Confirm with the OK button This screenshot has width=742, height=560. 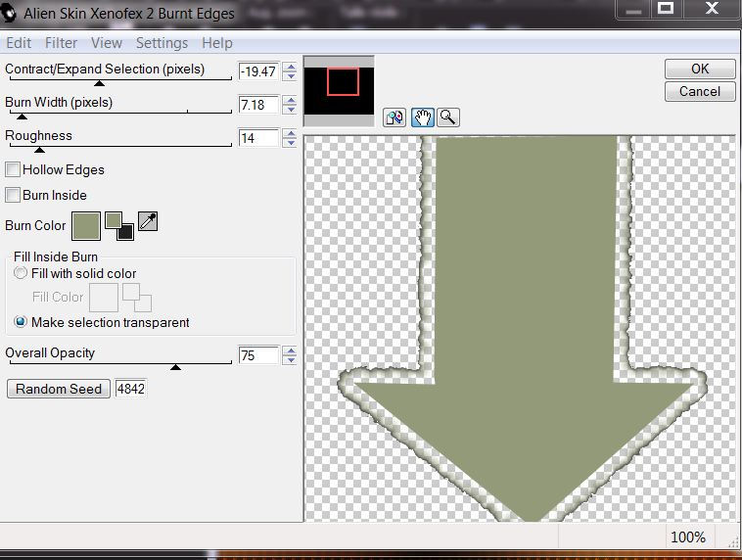click(x=700, y=70)
